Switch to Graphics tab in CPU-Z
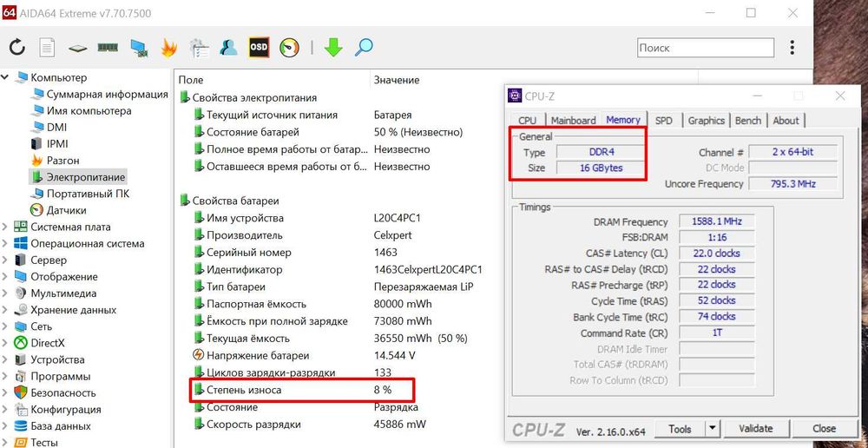868x448 pixels. point(707,120)
